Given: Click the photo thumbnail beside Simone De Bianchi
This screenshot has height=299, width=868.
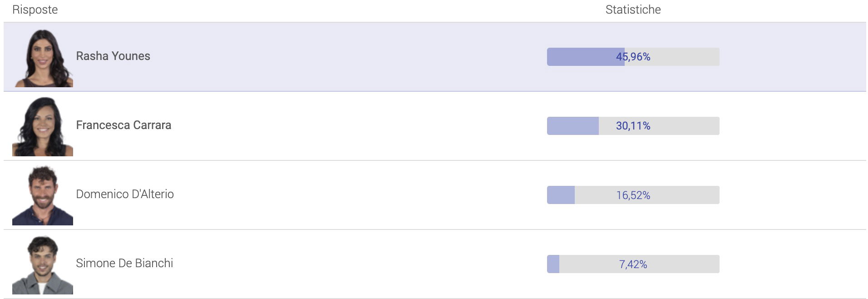Looking at the screenshot, I should [x=43, y=264].
